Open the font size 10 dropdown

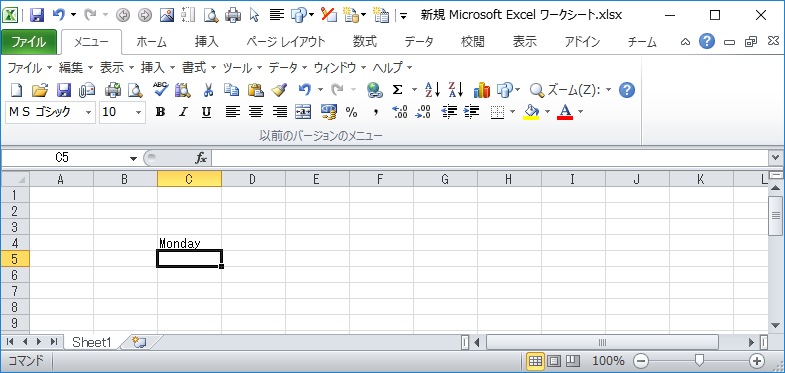[139, 112]
